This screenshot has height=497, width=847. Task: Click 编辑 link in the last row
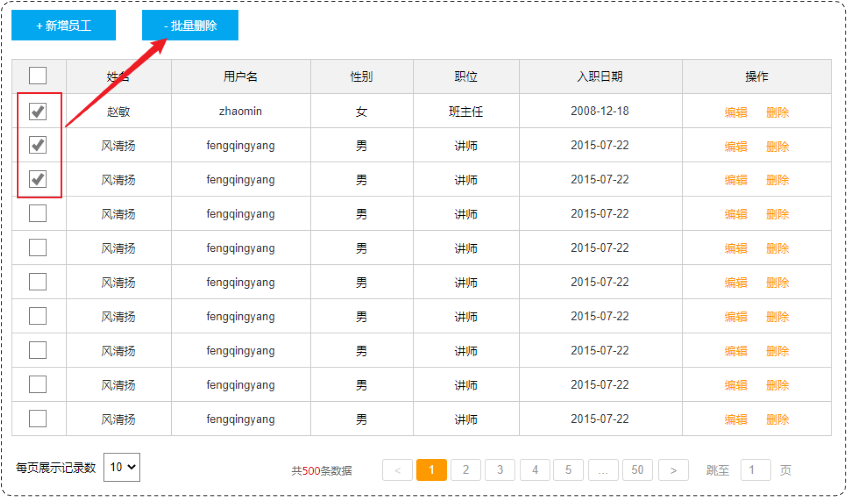pos(736,419)
